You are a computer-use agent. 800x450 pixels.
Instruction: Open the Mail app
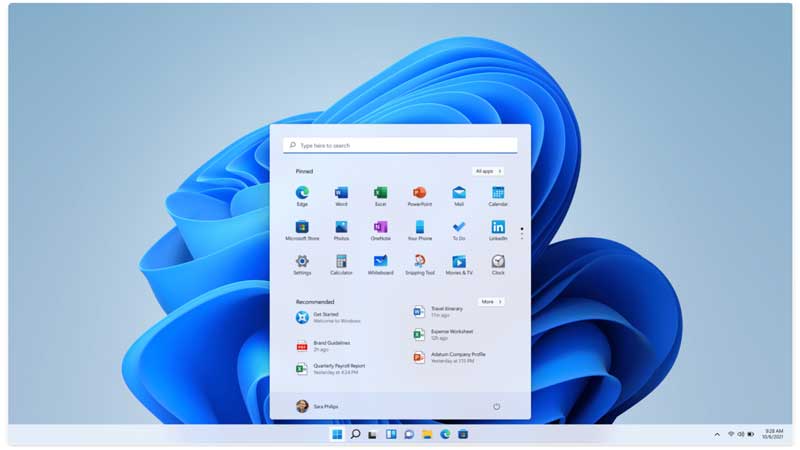[459, 196]
